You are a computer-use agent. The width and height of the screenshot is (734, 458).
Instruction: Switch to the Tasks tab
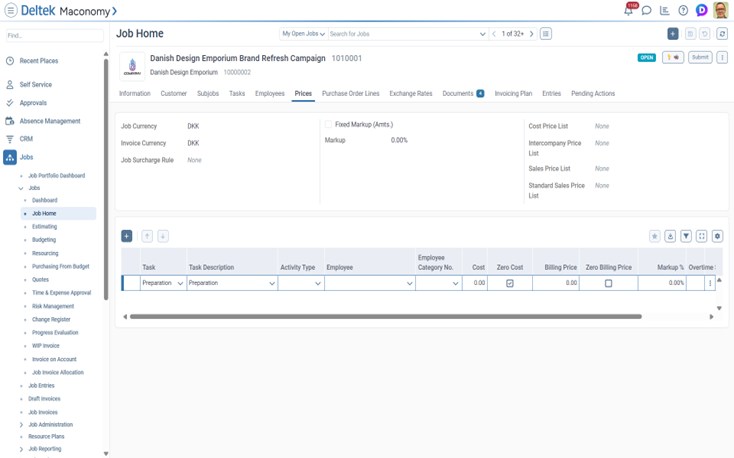(x=237, y=94)
